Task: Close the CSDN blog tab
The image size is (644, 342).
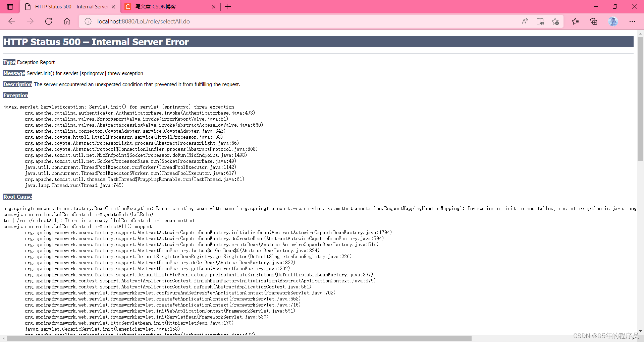Action: [213, 6]
